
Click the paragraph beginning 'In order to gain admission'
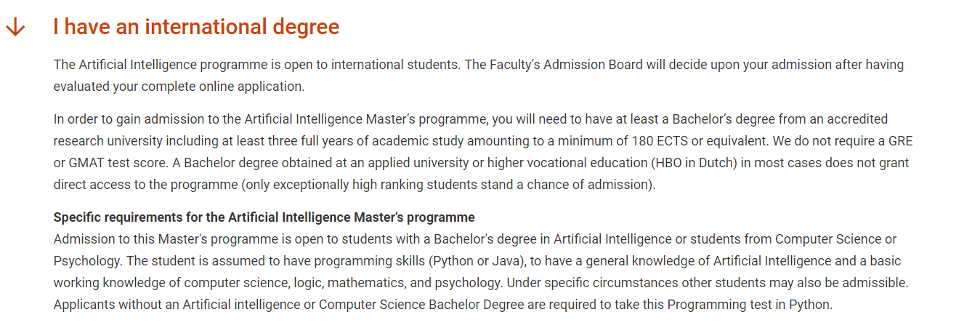483,152
